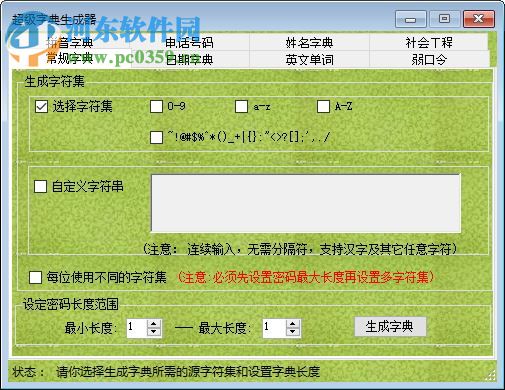Maximize the 超级字典生成器 window

[x=444, y=19]
